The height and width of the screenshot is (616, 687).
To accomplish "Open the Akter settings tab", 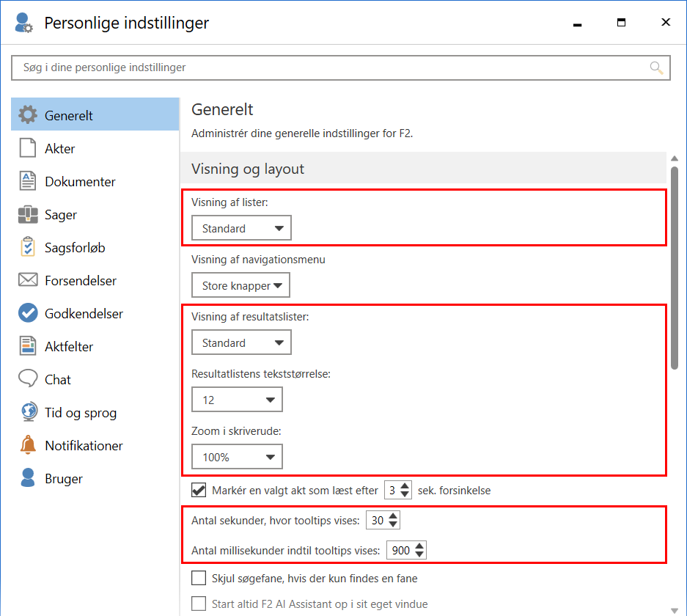I will click(95, 148).
